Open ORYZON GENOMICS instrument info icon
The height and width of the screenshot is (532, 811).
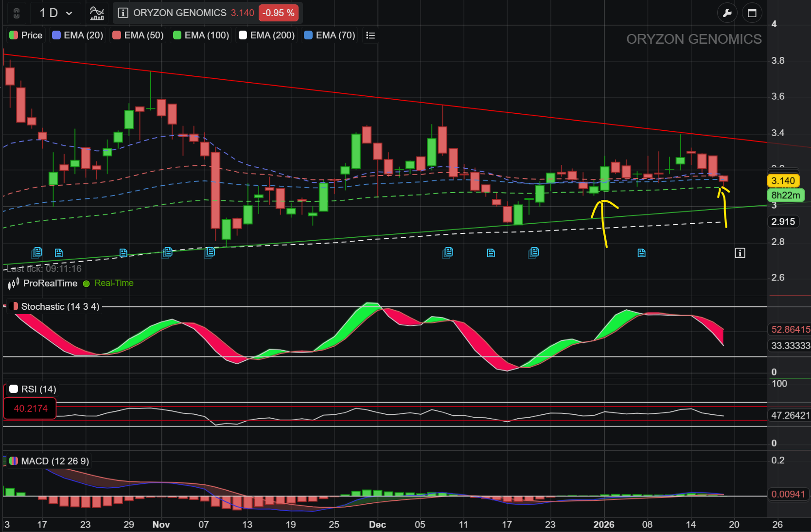[x=123, y=13]
